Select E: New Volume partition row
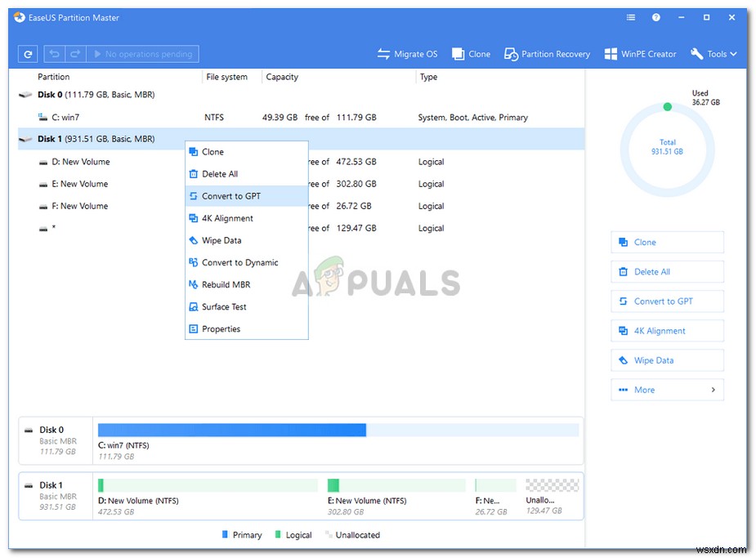The image size is (756, 558). coord(301,184)
